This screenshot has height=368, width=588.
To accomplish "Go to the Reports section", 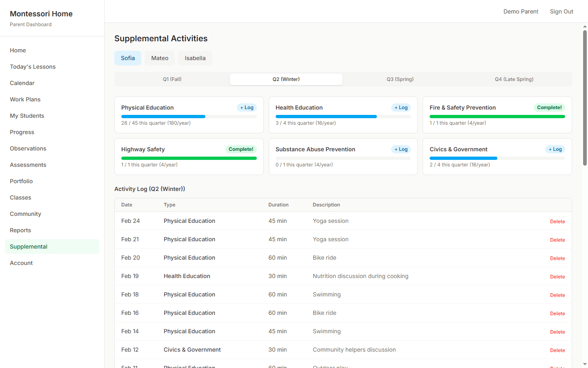I will 20,230.
